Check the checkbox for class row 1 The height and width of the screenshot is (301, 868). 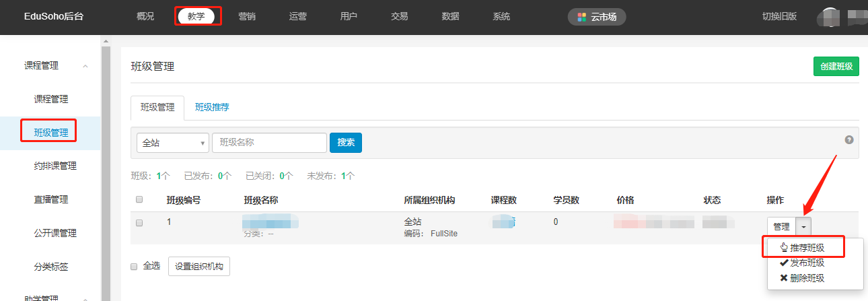pos(139,223)
